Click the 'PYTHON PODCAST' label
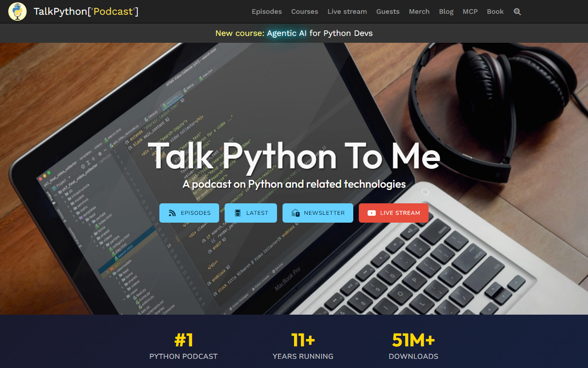The width and height of the screenshot is (588, 368). tap(183, 356)
